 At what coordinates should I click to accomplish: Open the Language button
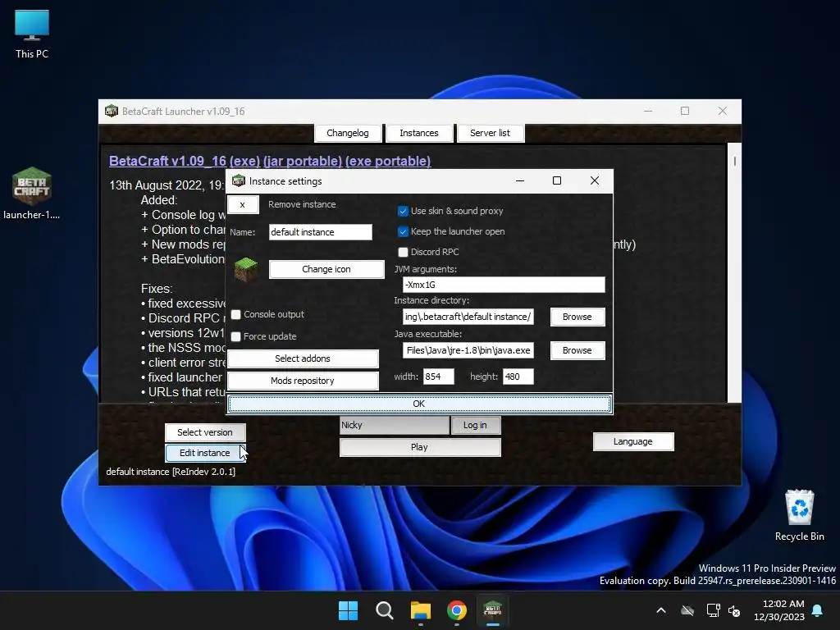point(633,441)
